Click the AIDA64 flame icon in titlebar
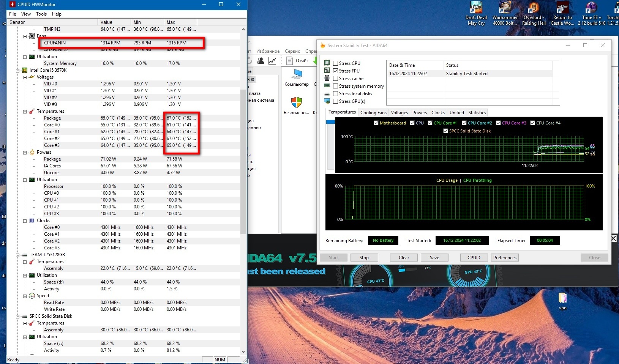 click(x=323, y=46)
